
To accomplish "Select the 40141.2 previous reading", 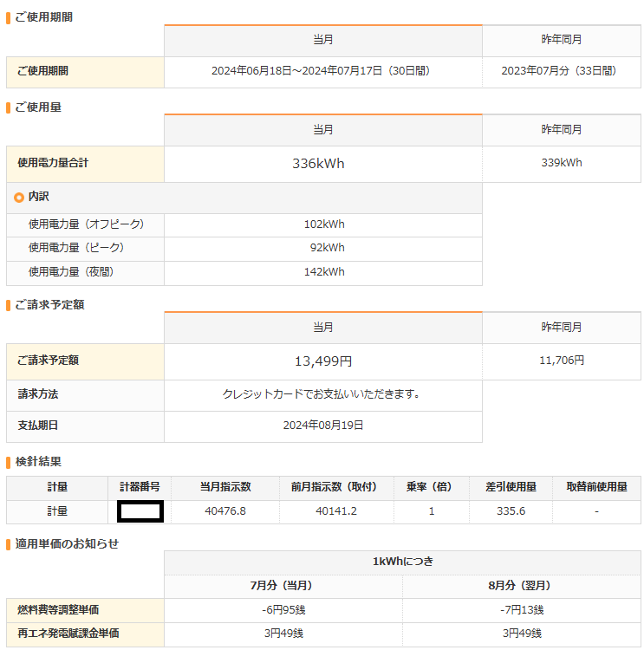I will tap(336, 511).
